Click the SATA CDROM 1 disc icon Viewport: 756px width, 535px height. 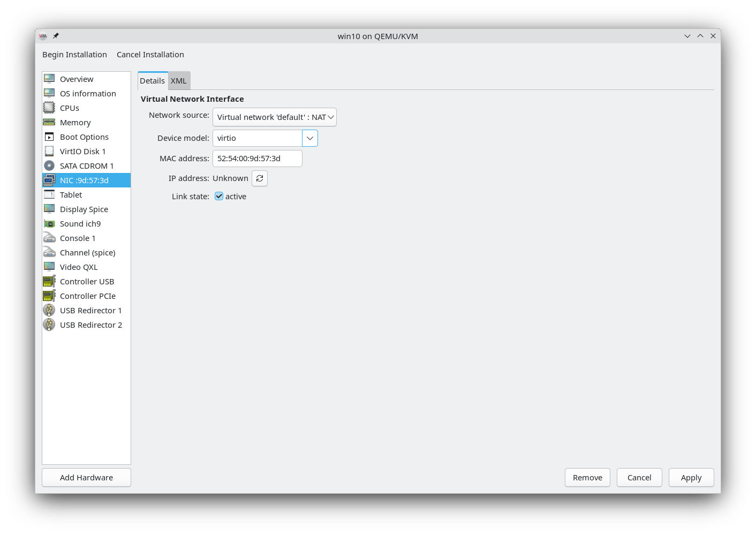[x=49, y=166]
